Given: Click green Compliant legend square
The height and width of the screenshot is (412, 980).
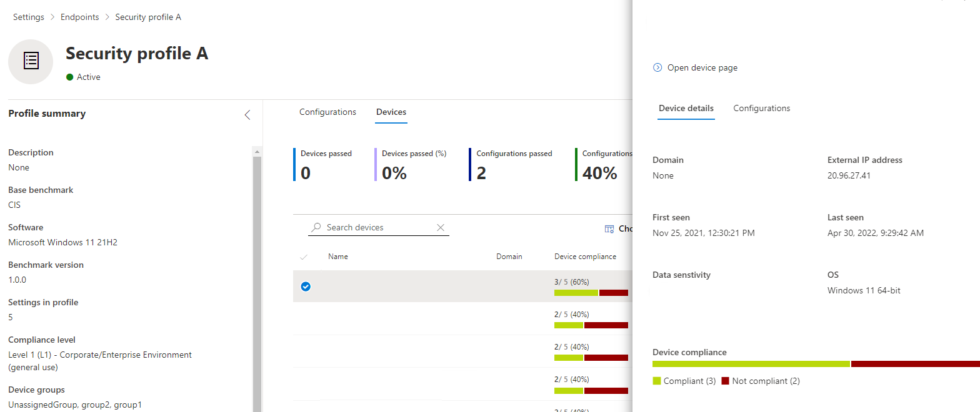Looking at the screenshot, I should (656, 381).
